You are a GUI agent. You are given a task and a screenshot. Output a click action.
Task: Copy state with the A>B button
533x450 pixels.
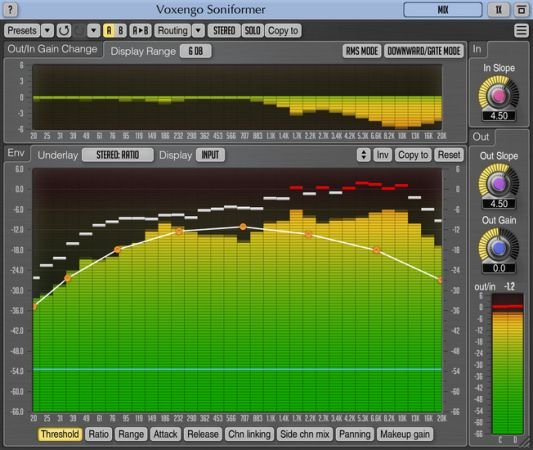click(x=140, y=31)
